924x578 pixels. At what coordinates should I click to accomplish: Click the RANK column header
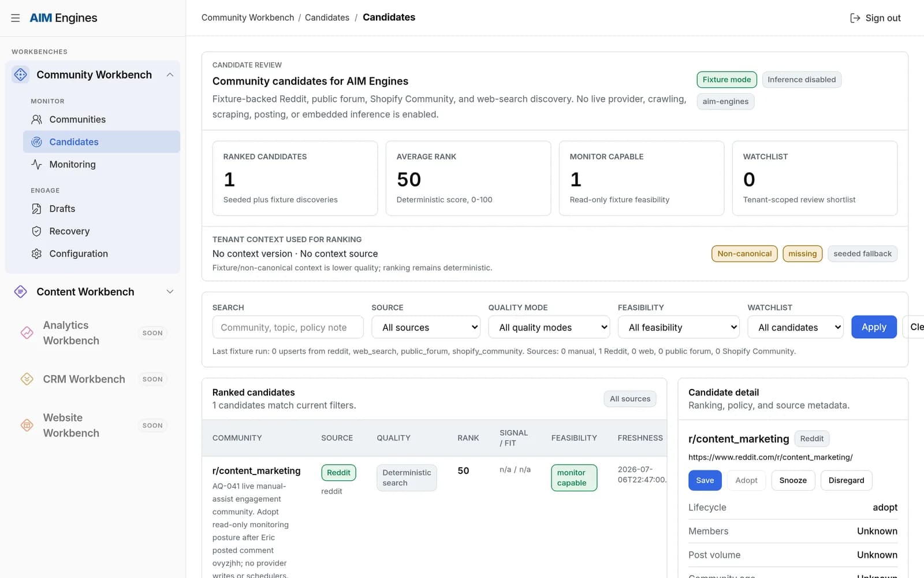[468, 438]
